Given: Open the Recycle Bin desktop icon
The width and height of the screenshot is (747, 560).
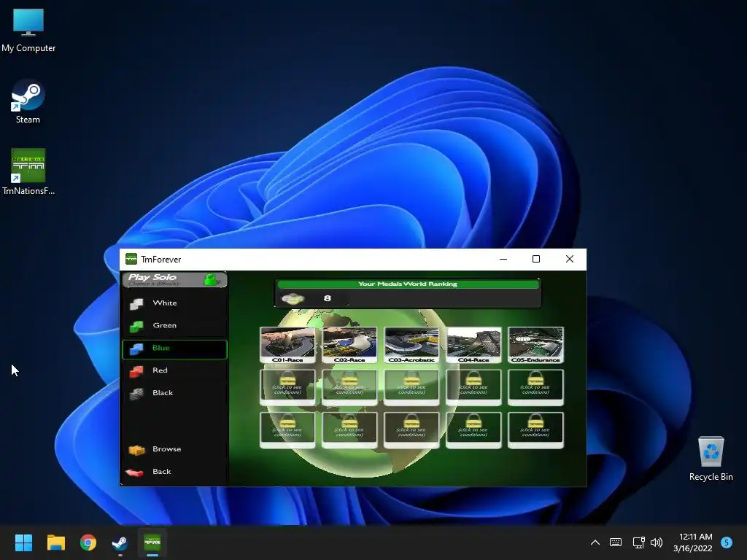Looking at the screenshot, I should (x=711, y=459).
